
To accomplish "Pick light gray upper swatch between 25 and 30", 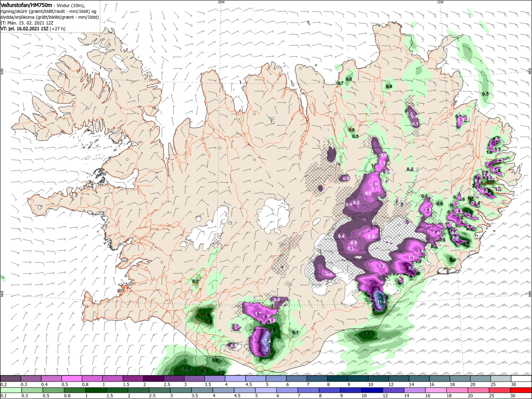I will [500, 379].
